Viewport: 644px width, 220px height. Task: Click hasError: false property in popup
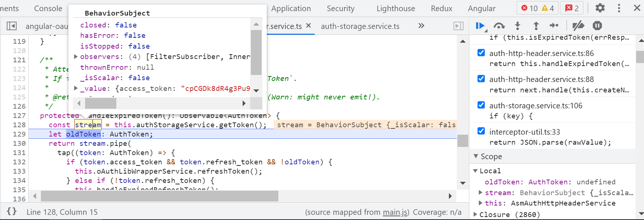pyautogui.click(x=113, y=35)
